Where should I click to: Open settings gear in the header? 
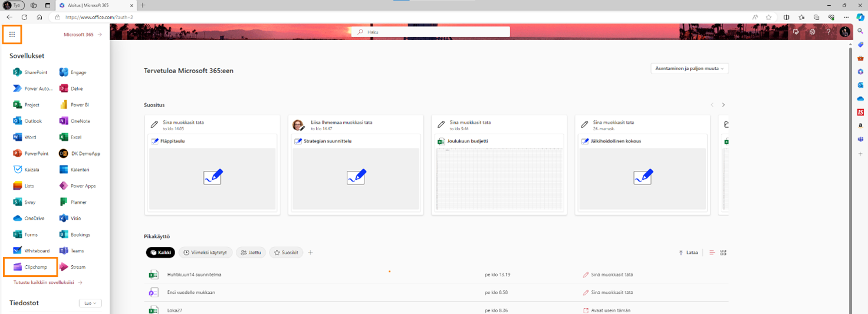tap(812, 32)
